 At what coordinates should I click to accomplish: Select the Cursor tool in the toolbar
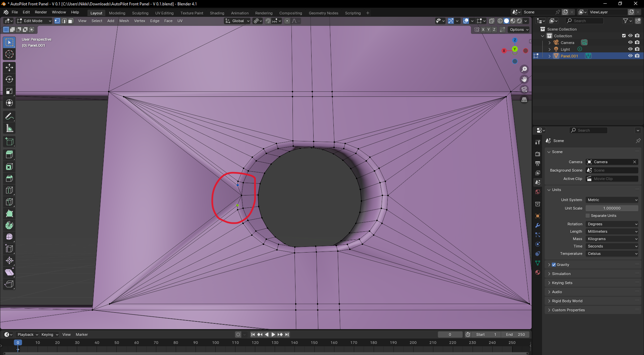[9, 54]
